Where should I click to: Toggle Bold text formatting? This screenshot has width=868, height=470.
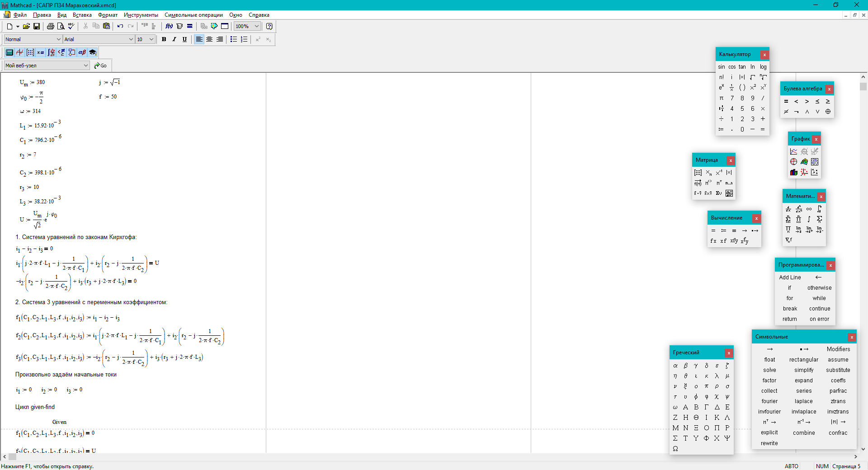coord(164,39)
